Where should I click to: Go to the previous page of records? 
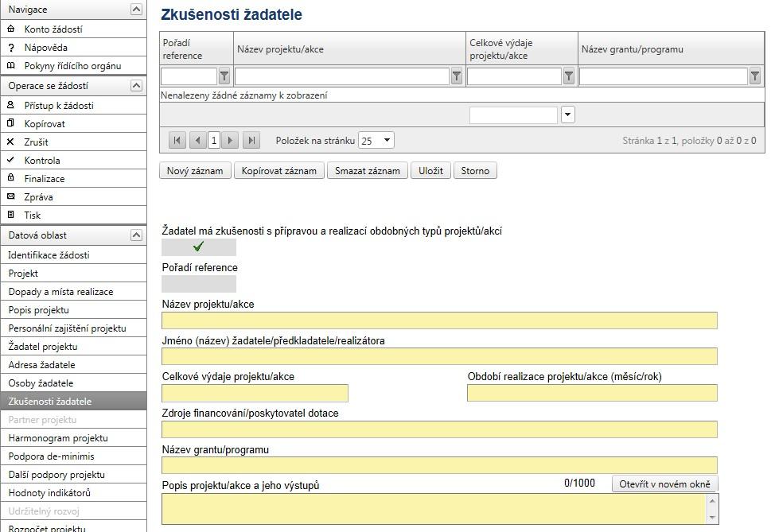(197, 141)
